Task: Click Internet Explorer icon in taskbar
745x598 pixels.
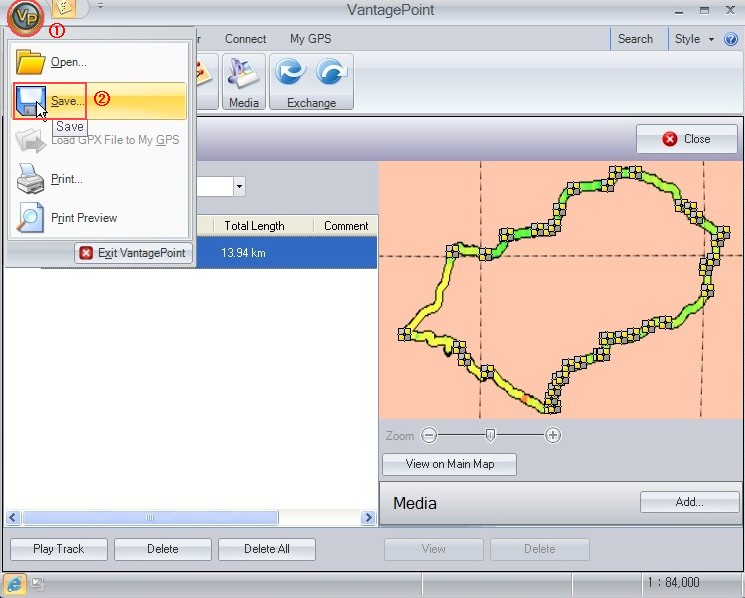Action: click(15, 584)
